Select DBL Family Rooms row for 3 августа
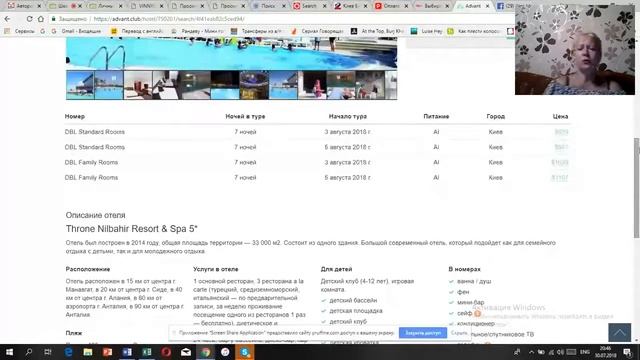640x360 pixels. tap(318, 162)
